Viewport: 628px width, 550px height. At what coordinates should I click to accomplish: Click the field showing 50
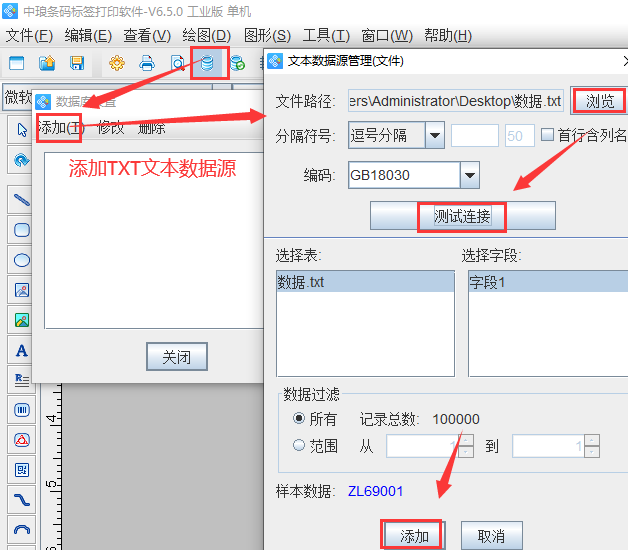click(519, 136)
